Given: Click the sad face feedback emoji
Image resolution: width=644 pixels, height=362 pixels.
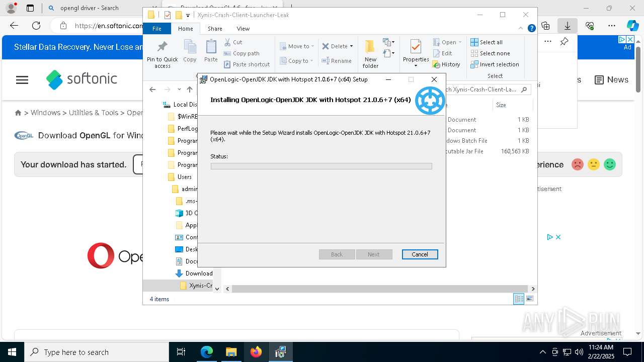Looking at the screenshot, I should pyautogui.click(x=578, y=164).
